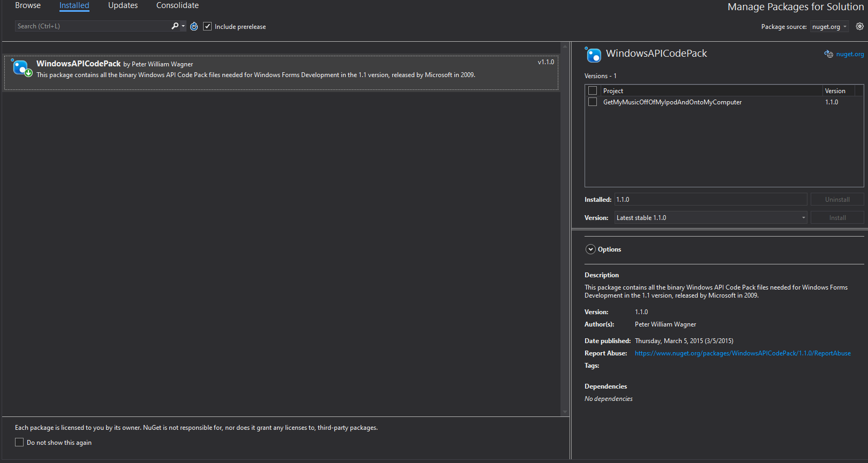
Task: Click into the Search input field
Action: click(x=92, y=26)
